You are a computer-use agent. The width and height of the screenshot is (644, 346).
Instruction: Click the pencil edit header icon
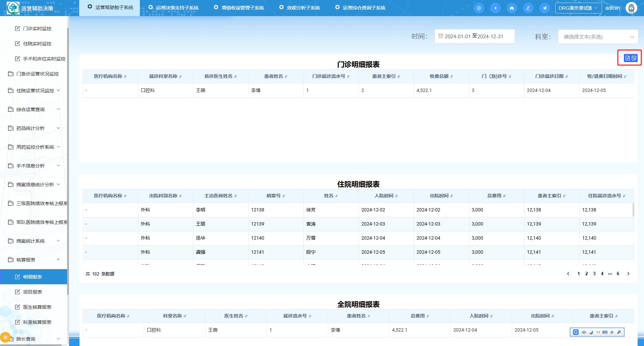pos(528,8)
